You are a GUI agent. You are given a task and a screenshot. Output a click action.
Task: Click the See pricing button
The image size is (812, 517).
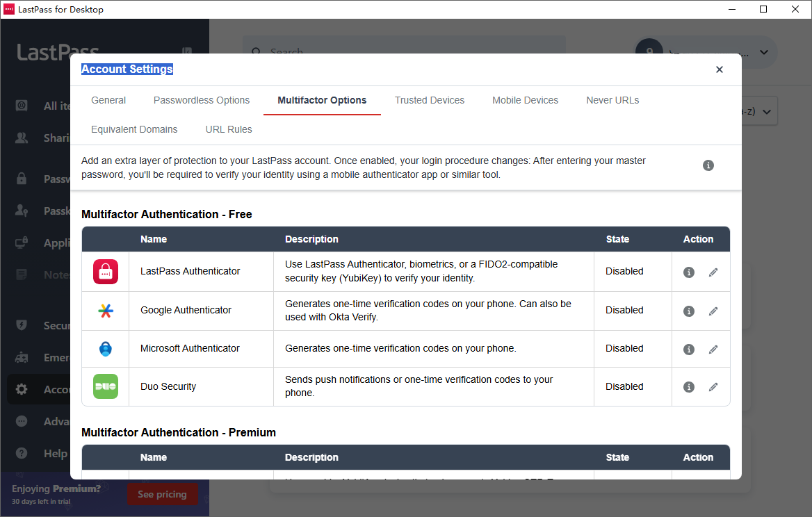[x=162, y=494]
